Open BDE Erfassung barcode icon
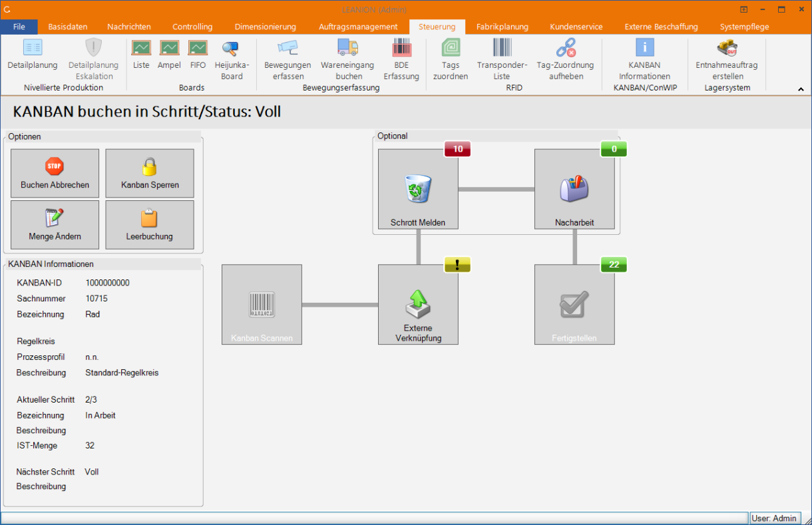This screenshot has height=525, width=812. (401, 49)
